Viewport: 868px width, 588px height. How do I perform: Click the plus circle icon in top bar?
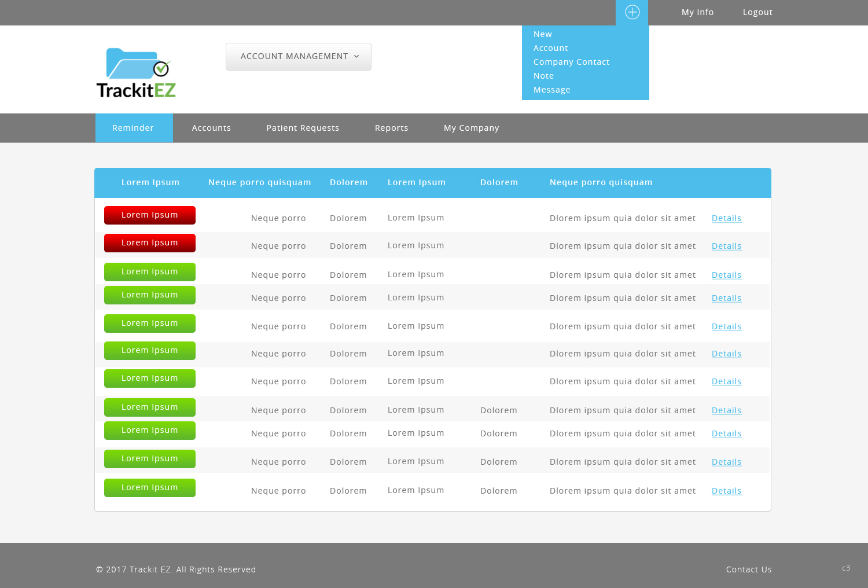pos(632,12)
